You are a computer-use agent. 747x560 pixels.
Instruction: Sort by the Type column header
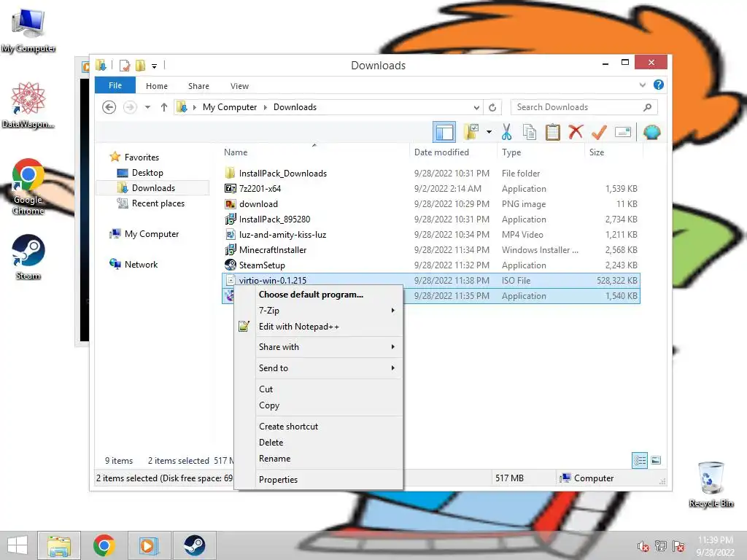[511, 152]
